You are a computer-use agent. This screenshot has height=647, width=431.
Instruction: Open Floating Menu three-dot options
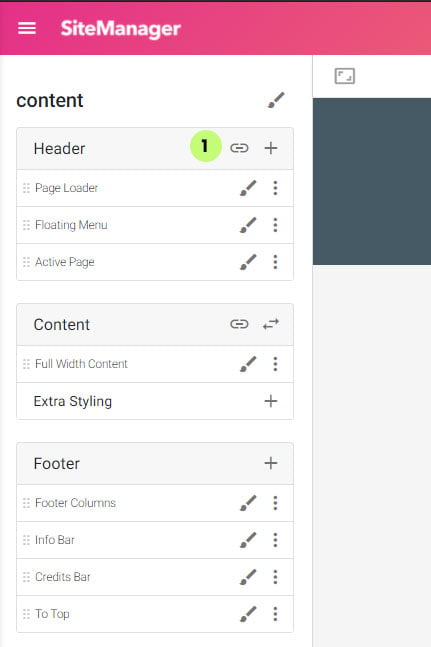coord(275,225)
